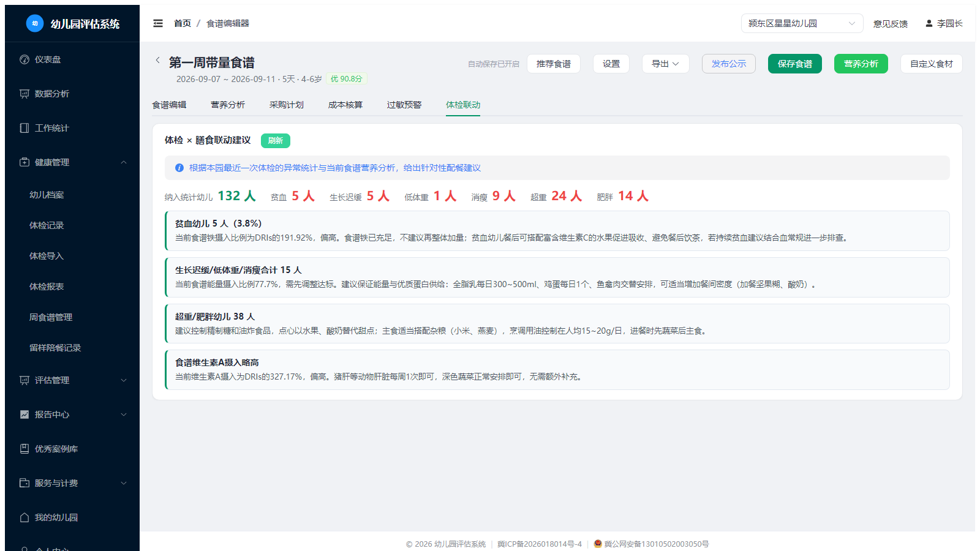Click the blue info icon in the notice
980x551 pixels.
(179, 168)
